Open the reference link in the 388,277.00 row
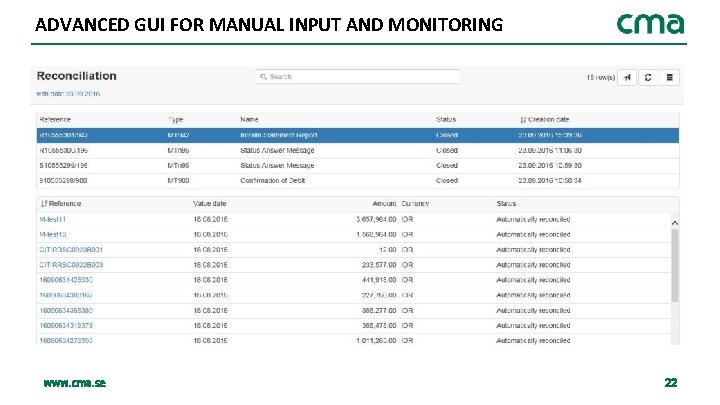720x405 pixels. [x=66, y=311]
